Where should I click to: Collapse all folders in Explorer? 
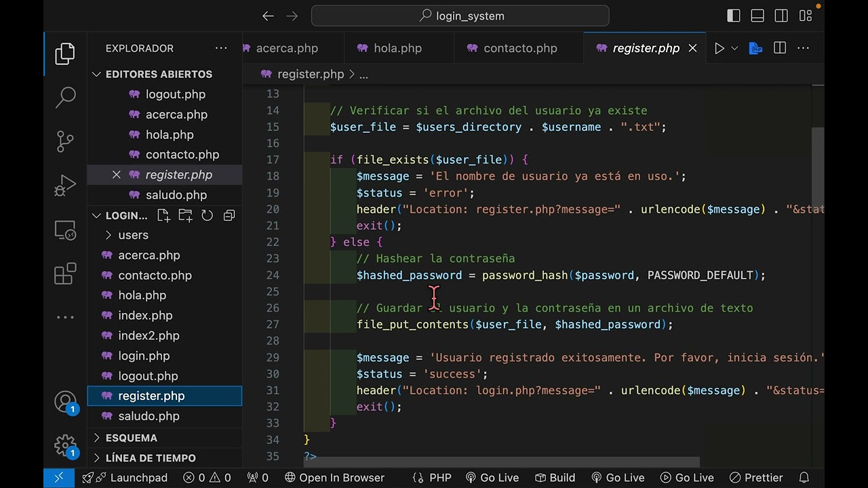[x=229, y=216]
